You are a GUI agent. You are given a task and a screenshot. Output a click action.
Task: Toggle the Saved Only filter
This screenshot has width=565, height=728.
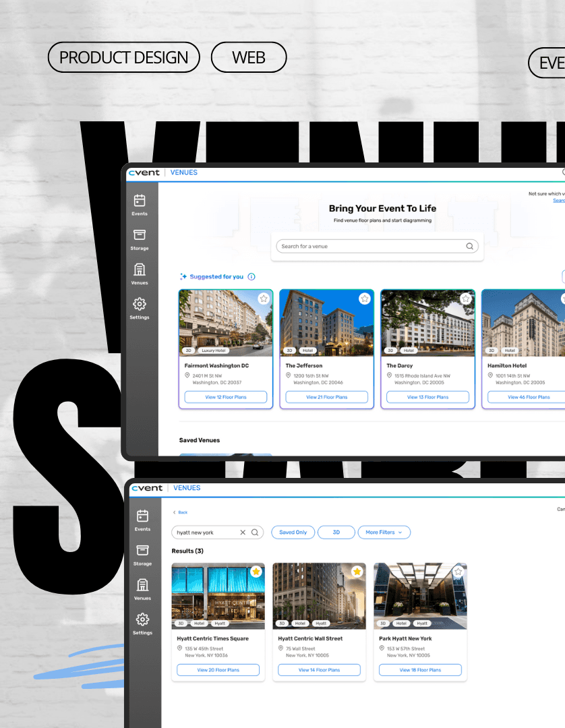click(293, 533)
